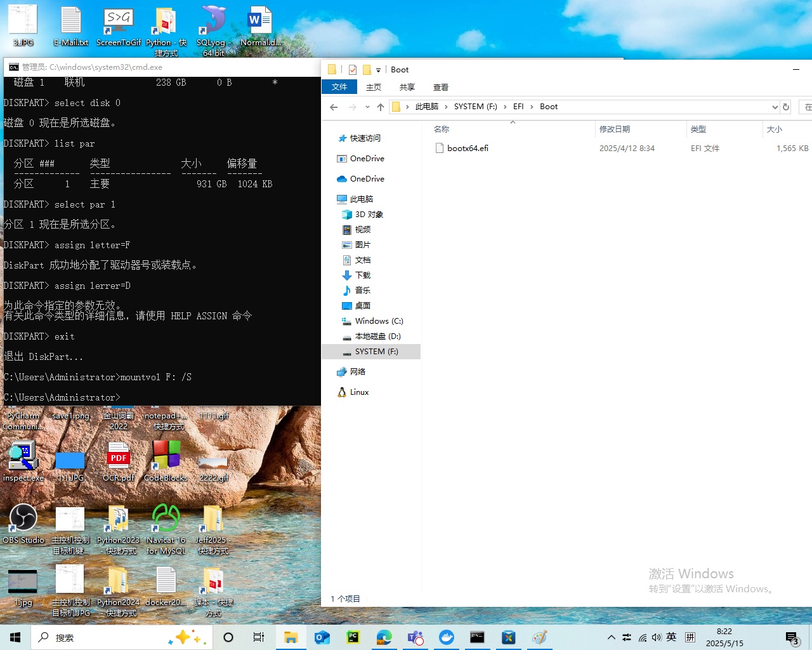Screen dimensions: 812x650
Task: Open 文档 folder in navigation pane
Action: 362,260
